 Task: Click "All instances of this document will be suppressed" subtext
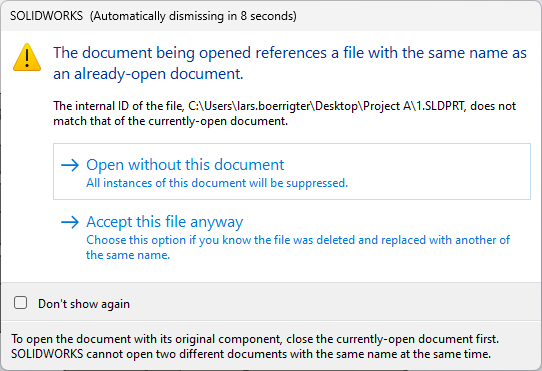(x=217, y=183)
